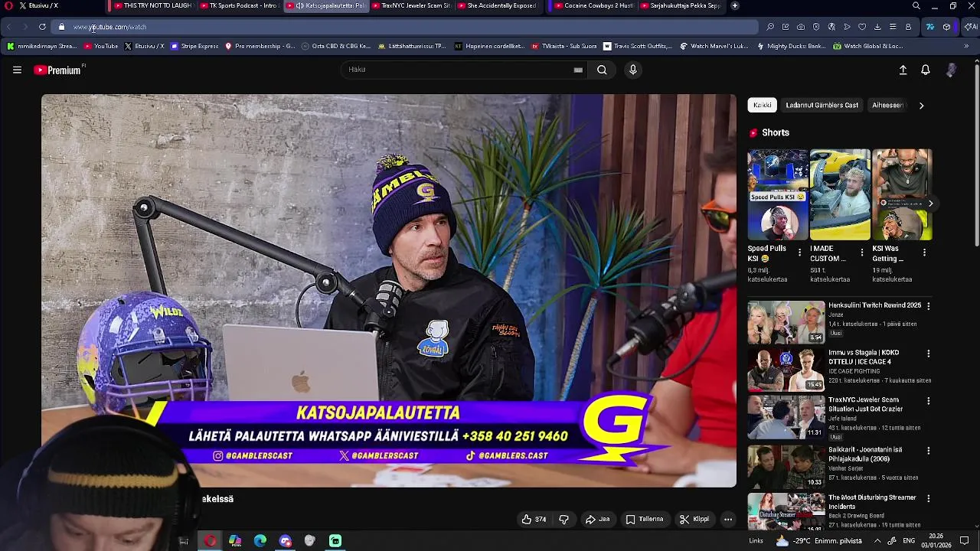The image size is (980, 551).
Task: Open options for TraxNYC Jeweler Scam video
Action: pyautogui.click(x=928, y=401)
